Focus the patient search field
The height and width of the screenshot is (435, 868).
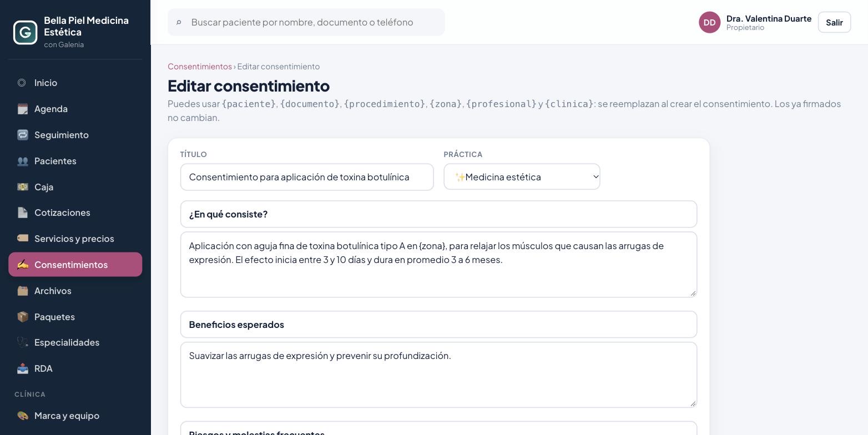306,22
